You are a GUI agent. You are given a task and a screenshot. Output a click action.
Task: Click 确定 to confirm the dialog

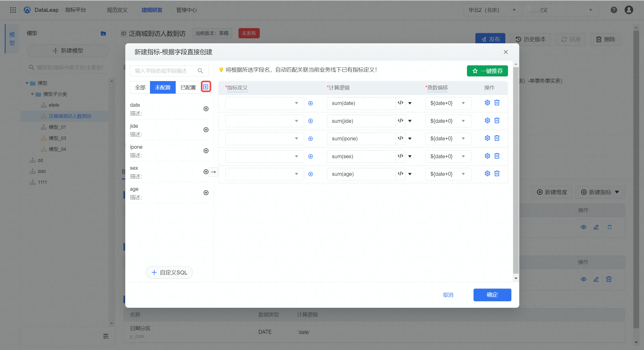coord(492,295)
